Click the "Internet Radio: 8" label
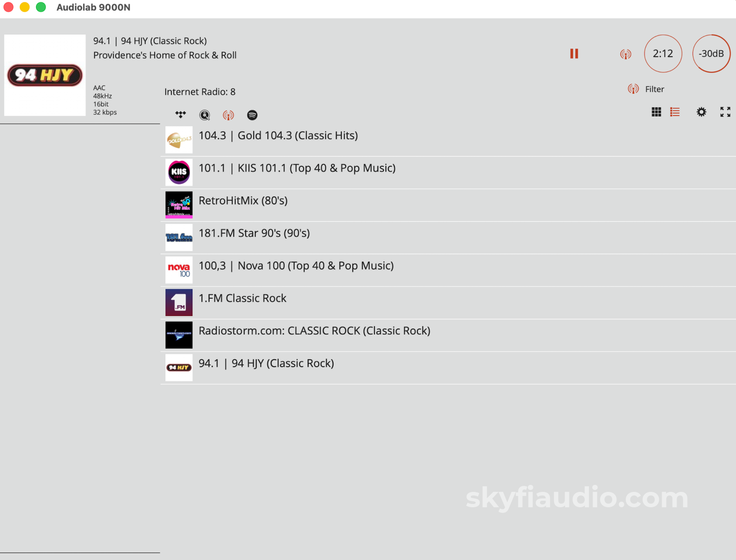The width and height of the screenshot is (736, 560). tap(200, 92)
